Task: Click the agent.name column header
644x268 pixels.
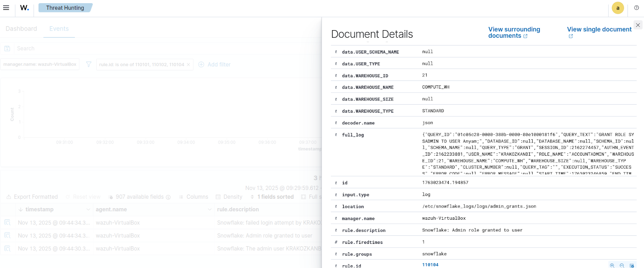Action: [x=111, y=209]
